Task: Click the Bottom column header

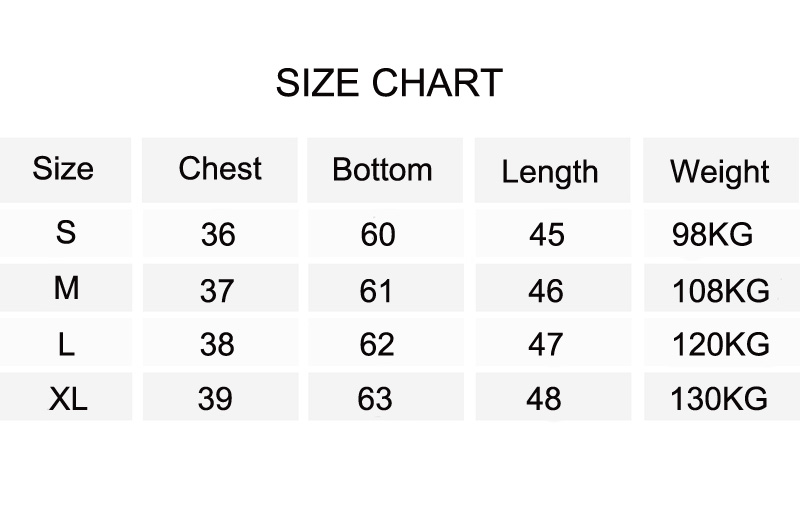Action: click(382, 169)
